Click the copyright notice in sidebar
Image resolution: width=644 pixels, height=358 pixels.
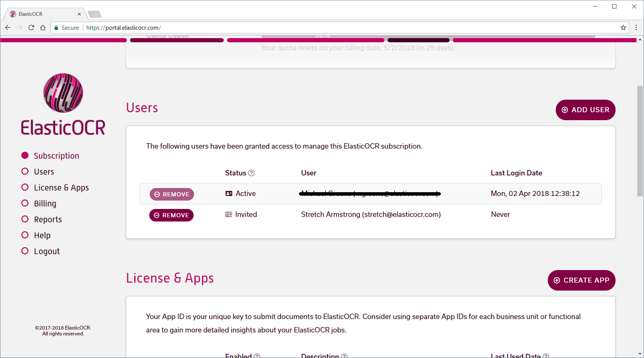coord(63,331)
